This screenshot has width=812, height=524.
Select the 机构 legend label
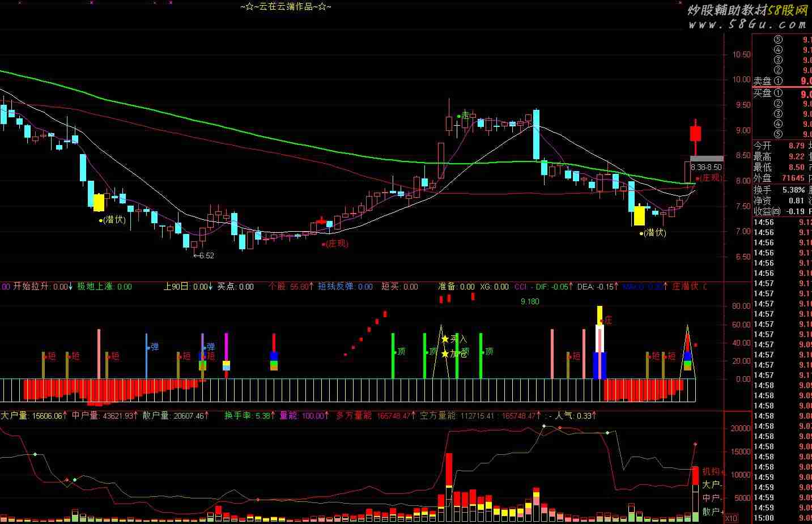tap(711, 471)
